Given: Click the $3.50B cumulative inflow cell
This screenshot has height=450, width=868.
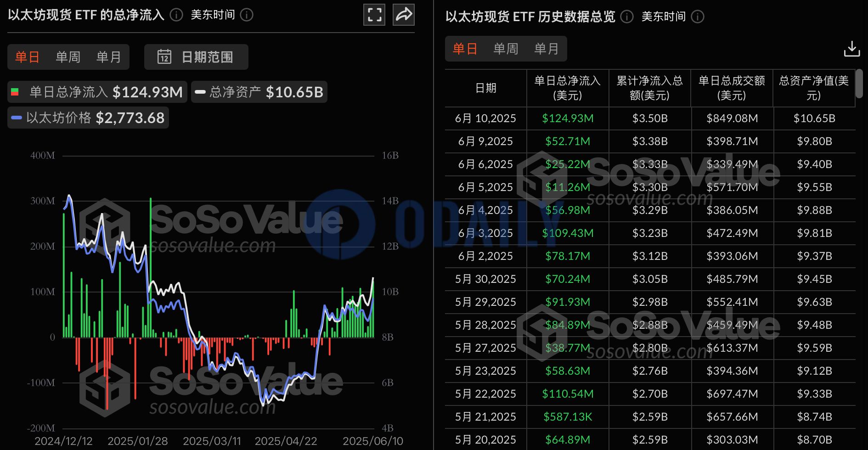Looking at the screenshot, I should [650, 118].
